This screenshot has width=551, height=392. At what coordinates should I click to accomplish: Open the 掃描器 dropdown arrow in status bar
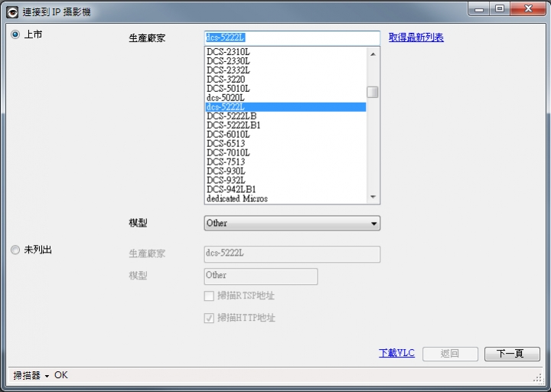tap(47, 377)
